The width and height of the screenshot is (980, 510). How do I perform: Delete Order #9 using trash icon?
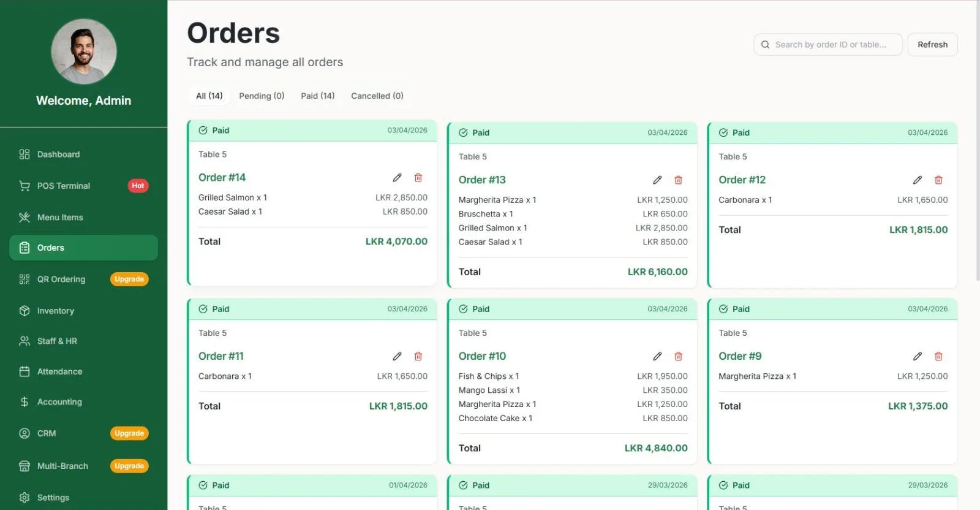coord(938,357)
